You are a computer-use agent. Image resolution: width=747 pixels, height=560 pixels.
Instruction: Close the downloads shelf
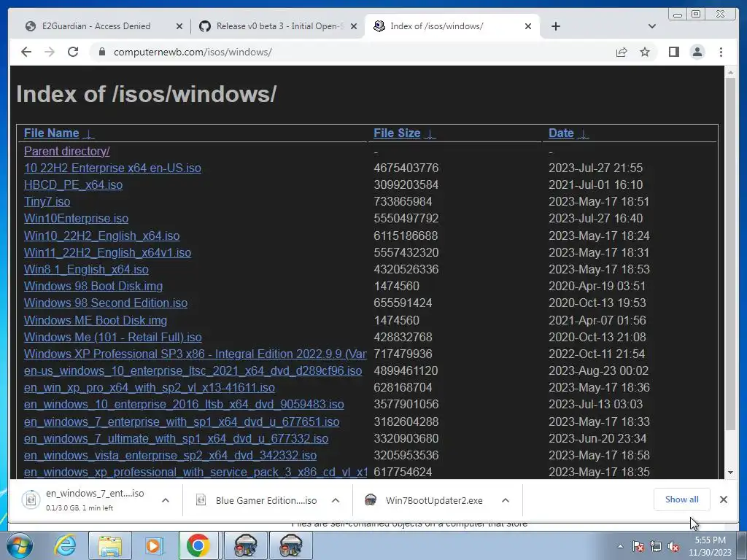pos(723,499)
